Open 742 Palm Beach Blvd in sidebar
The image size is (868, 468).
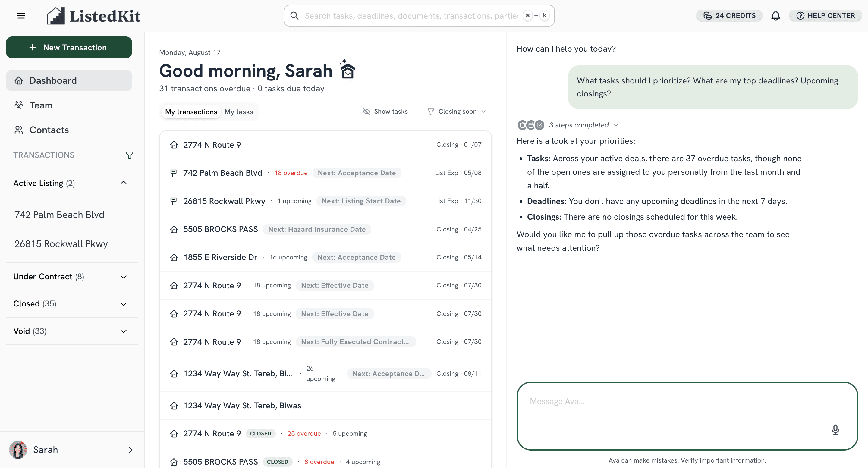click(59, 215)
